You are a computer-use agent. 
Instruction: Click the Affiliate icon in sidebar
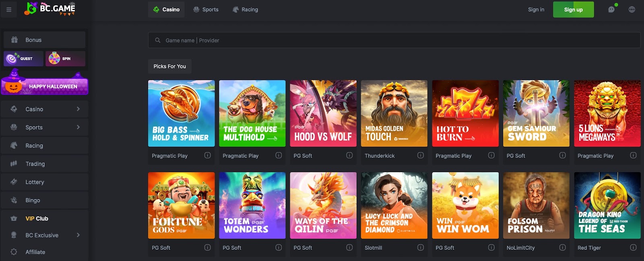coord(14,252)
